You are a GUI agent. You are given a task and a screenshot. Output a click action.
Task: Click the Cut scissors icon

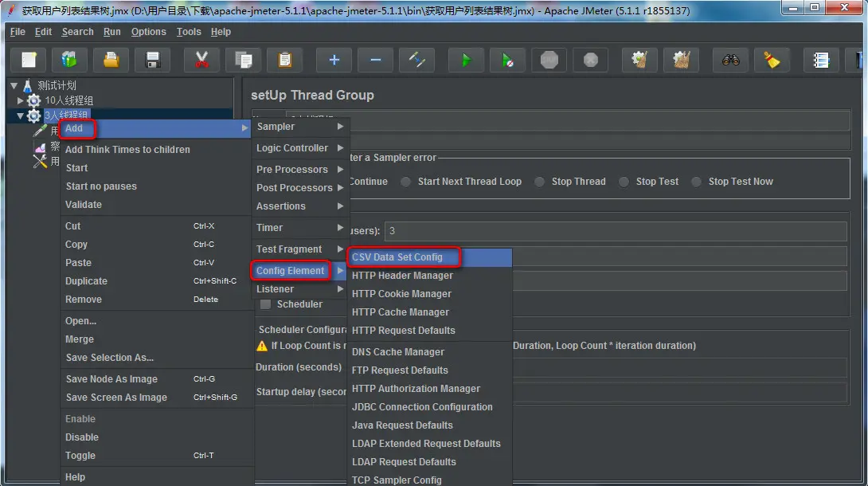click(201, 60)
